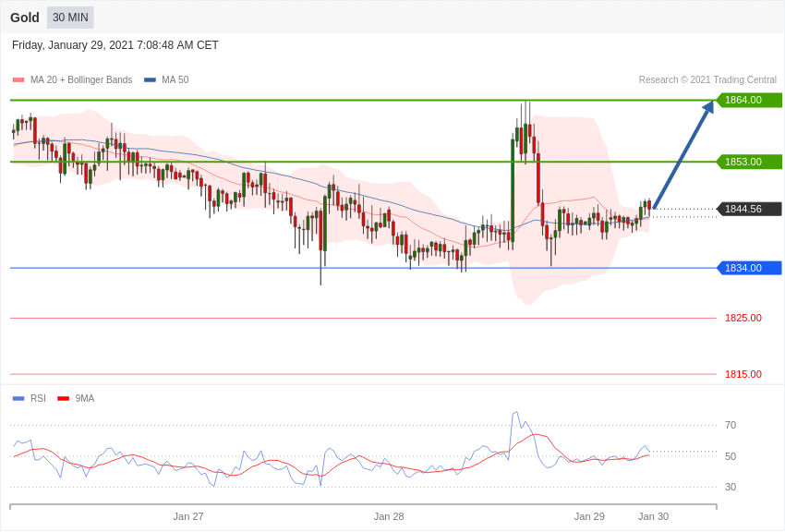Click the 30 MIN timeframe button
Image resolution: width=785 pixels, height=532 pixels.
coord(70,18)
